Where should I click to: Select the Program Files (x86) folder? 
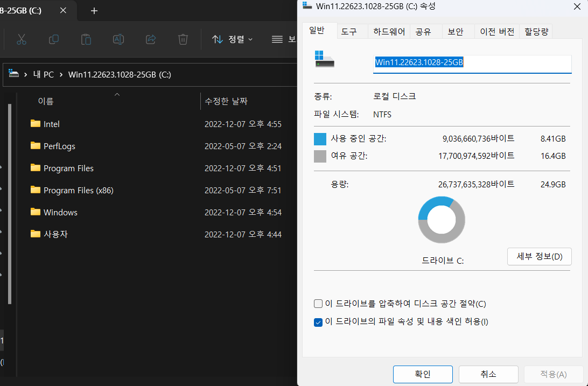(72, 191)
